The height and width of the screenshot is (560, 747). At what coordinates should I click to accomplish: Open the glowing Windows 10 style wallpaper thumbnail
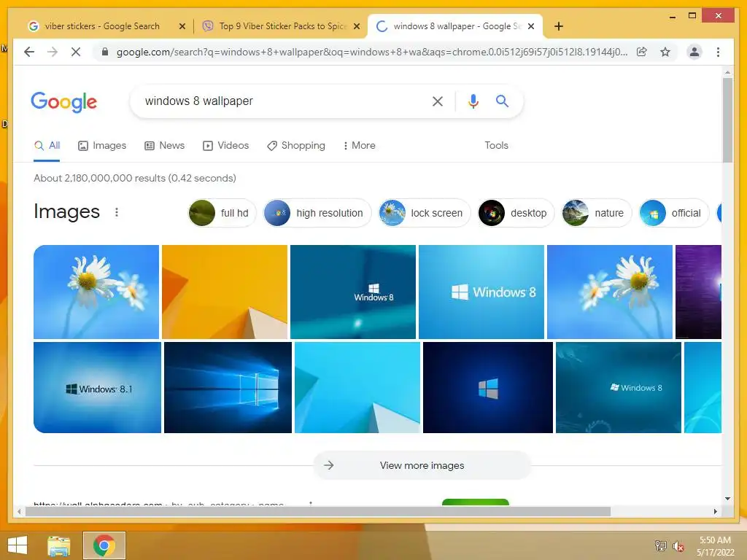click(228, 387)
